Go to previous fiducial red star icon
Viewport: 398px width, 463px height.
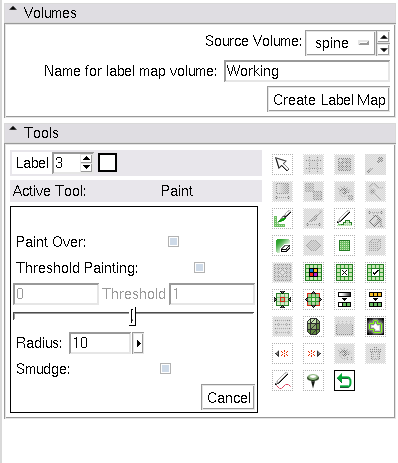pos(282,353)
